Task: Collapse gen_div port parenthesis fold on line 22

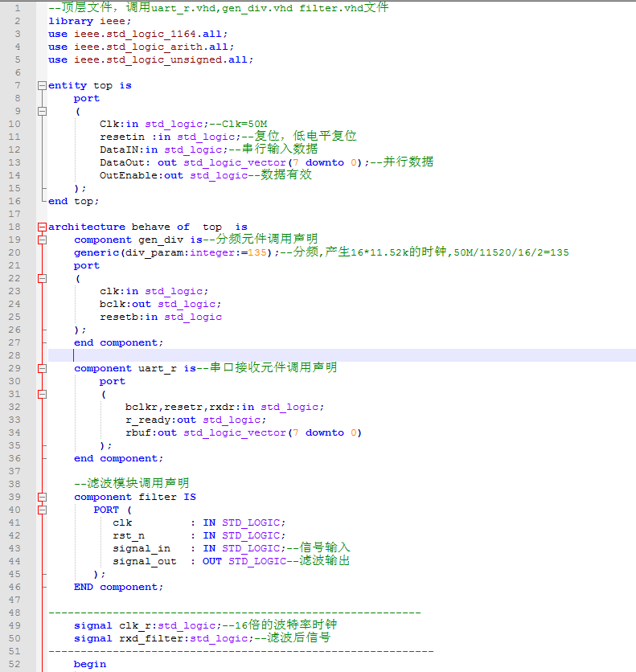Action: click(42, 279)
